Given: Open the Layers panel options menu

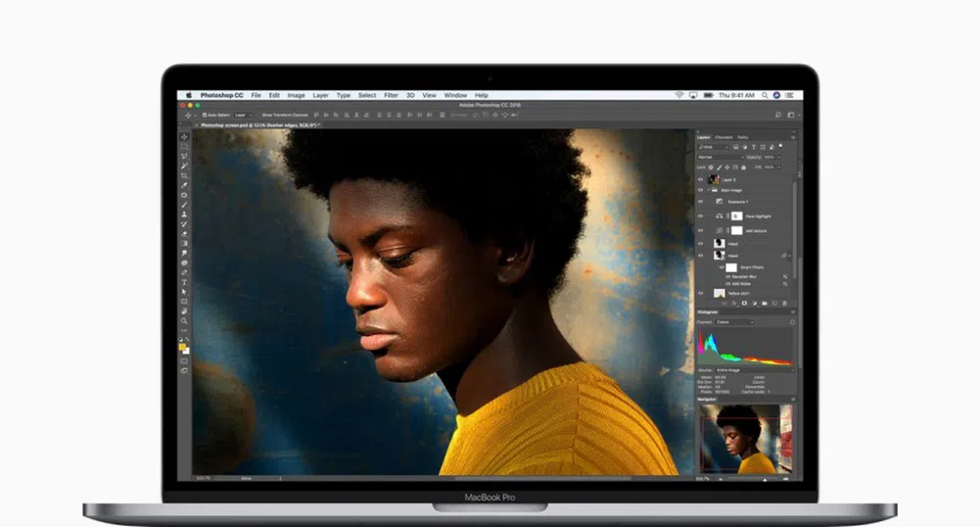Looking at the screenshot, I should click(x=792, y=137).
